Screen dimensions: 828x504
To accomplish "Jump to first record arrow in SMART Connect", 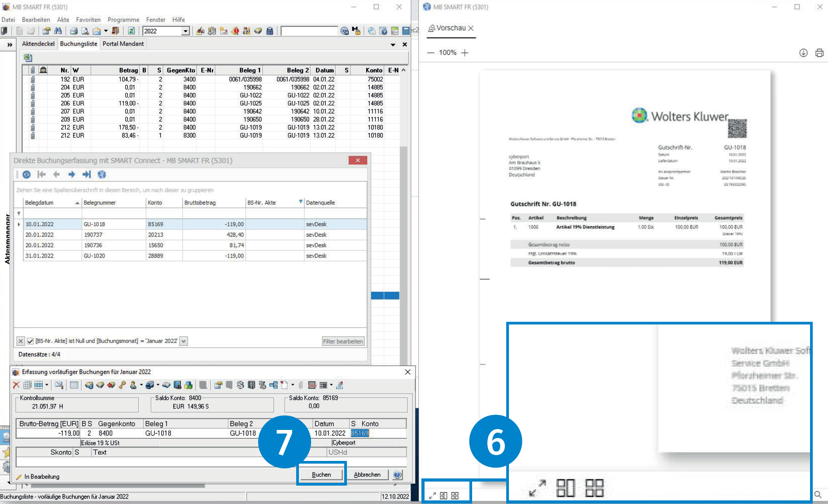I will (41, 175).
